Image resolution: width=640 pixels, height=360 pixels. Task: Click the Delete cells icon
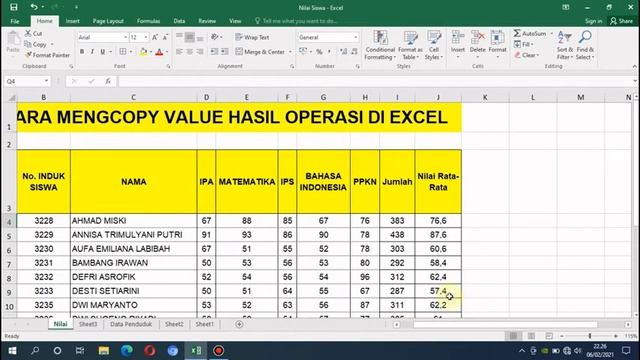pyautogui.click(x=477, y=38)
